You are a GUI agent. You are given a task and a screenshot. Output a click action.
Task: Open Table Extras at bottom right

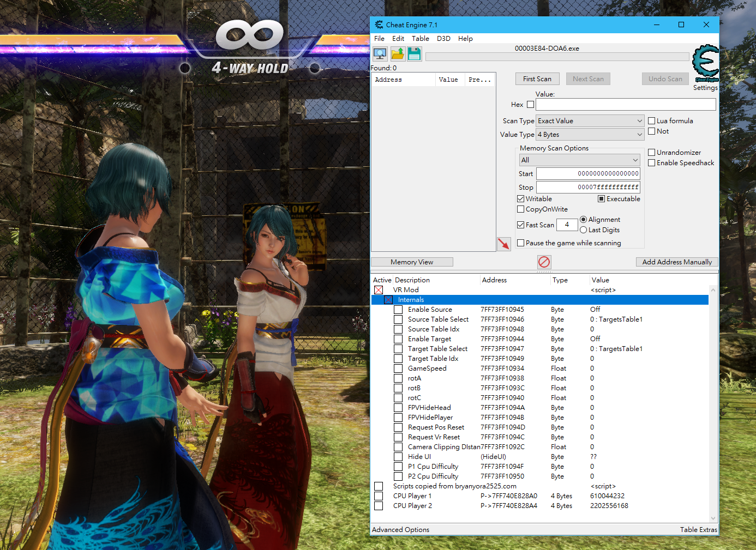tap(699, 529)
